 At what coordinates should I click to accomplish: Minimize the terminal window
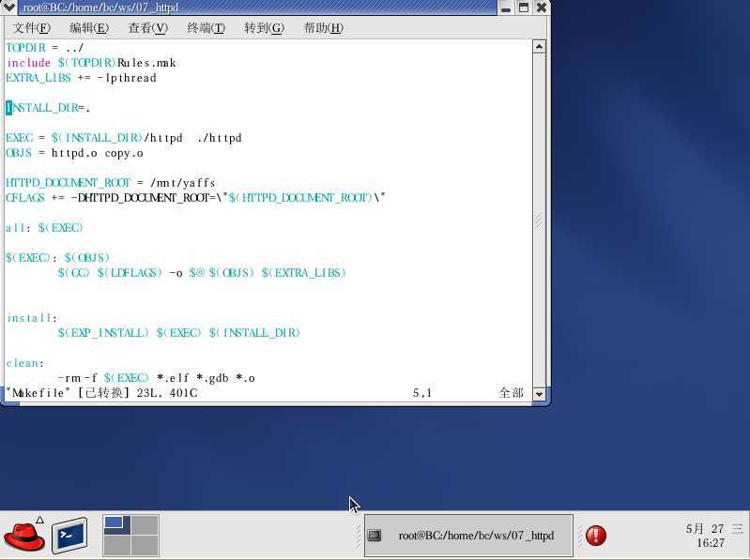(506, 8)
